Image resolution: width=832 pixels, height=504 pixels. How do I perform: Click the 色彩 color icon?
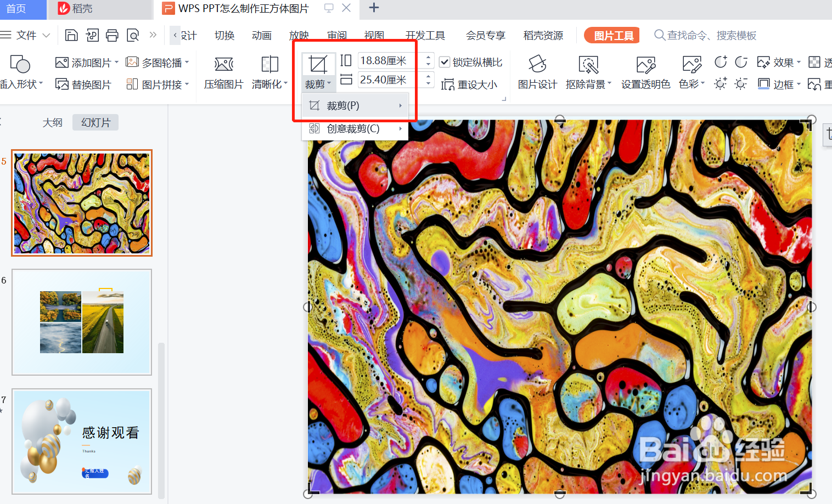(x=692, y=65)
